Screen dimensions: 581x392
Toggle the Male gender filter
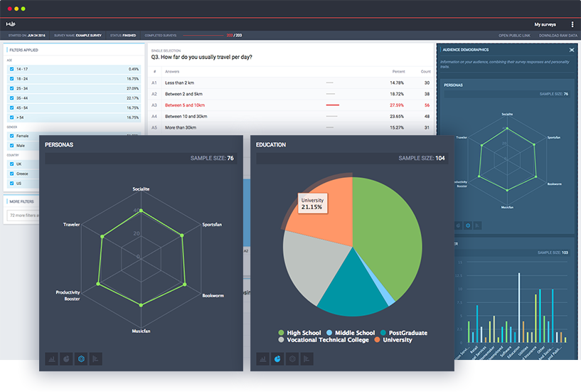[12, 145]
